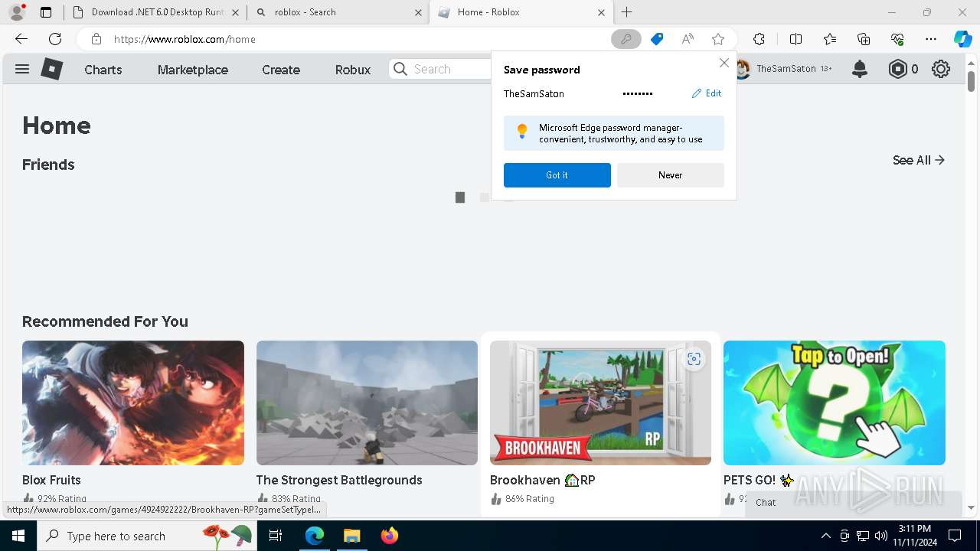Image resolution: width=980 pixels, height=551 pixels.
Task: Open Edge Settings and more menu
Action: (931, 39)
